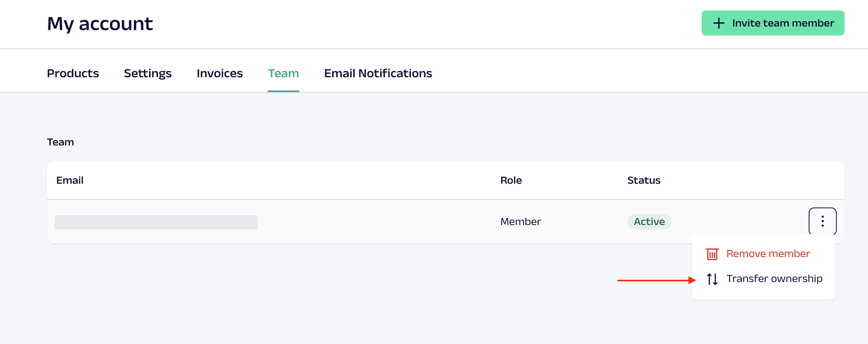Click the Active status badge

[x=649, y=222]
